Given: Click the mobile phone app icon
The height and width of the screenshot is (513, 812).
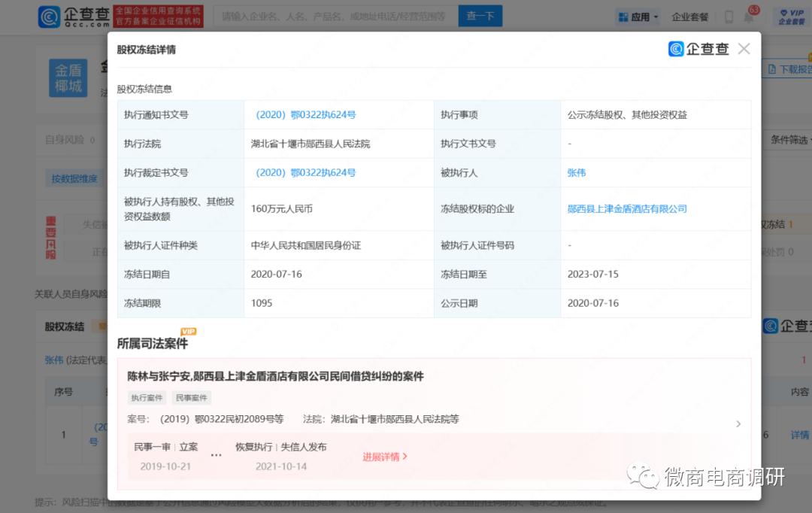Looking at the screenshot, I should (729, 17).
